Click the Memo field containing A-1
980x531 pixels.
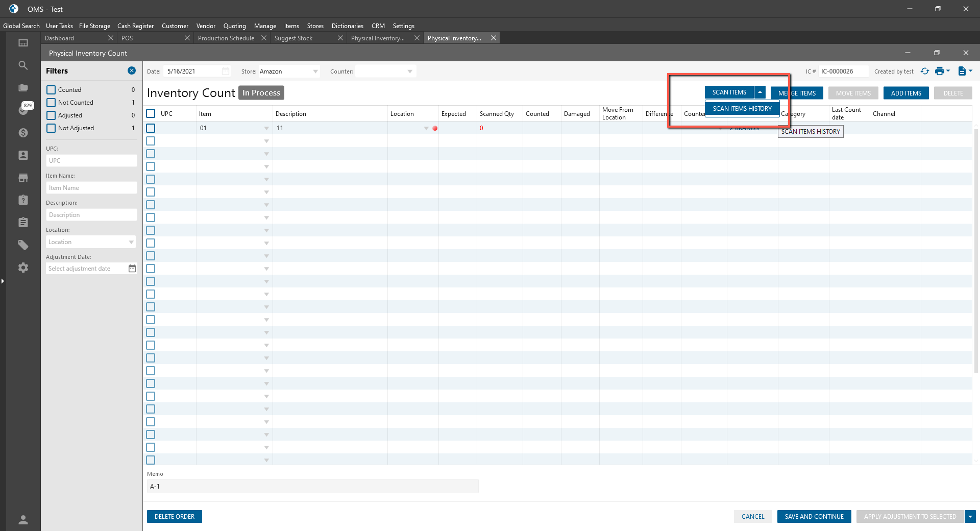coord(313,486)
